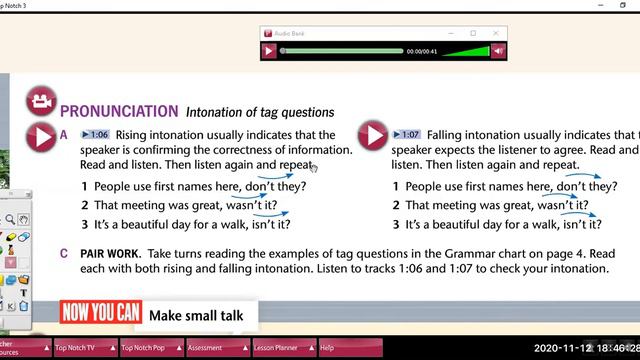This screenshot has width=640, height=360.
Task: Click the blue trash bin icon
Action: [24, 306]
